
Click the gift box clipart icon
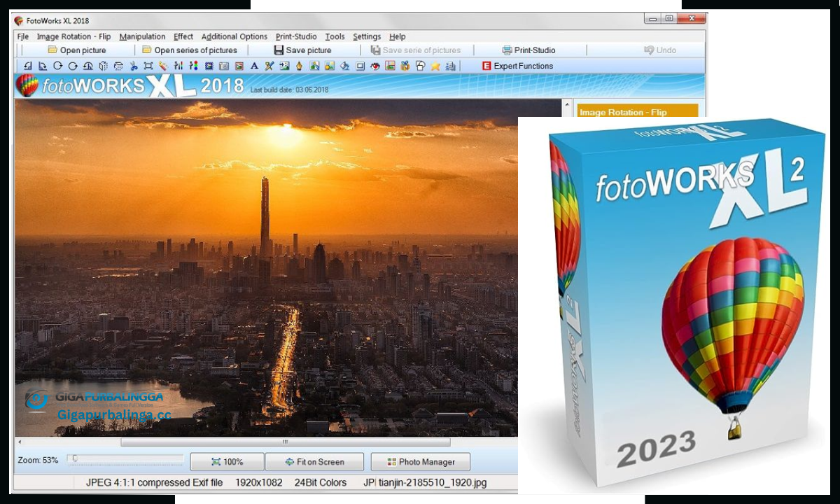tap(405, 66)
